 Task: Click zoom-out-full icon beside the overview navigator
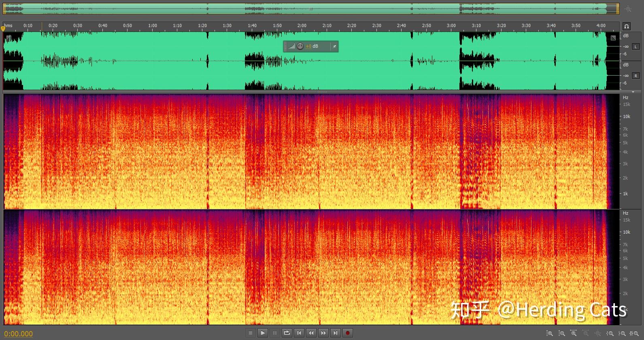click(x=628, y=8)
